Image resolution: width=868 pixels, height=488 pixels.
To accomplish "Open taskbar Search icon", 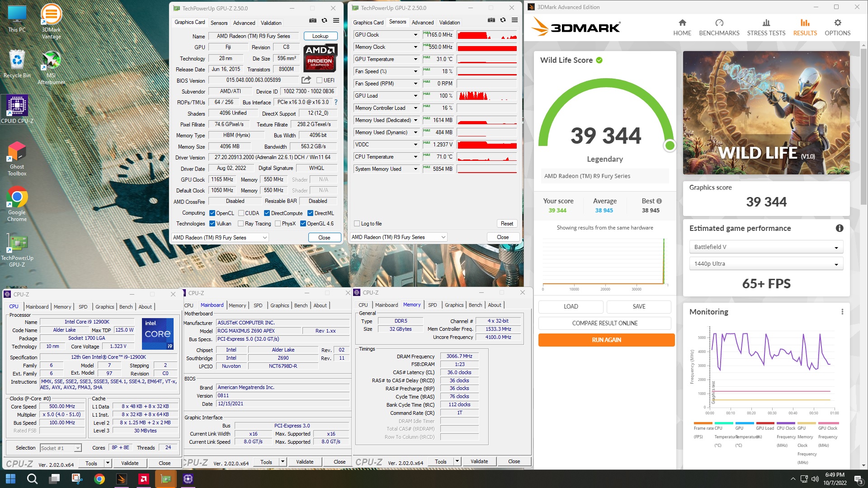I will coord(32,479).
